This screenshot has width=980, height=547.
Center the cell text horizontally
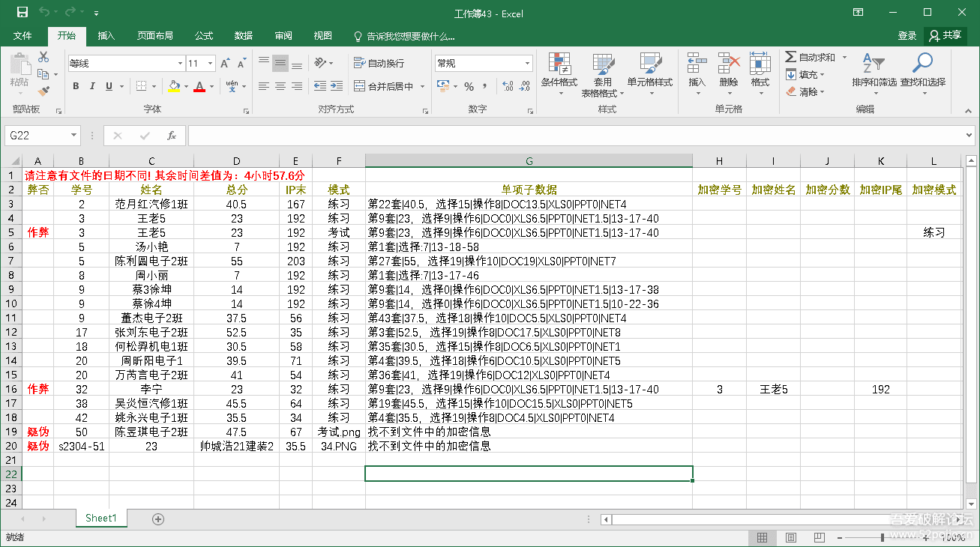[280, 87]
